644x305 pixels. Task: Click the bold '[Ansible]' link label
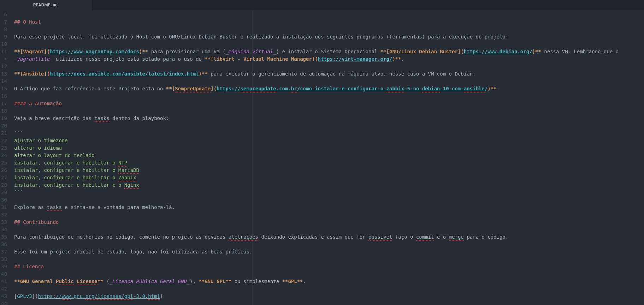34,74
